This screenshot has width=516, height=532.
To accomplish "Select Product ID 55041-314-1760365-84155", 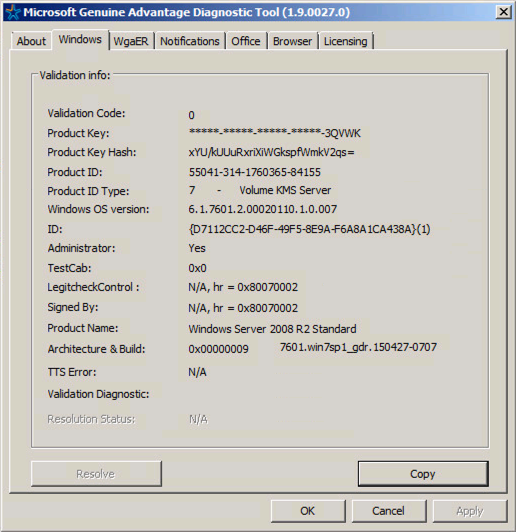I will tap(254, 172).
